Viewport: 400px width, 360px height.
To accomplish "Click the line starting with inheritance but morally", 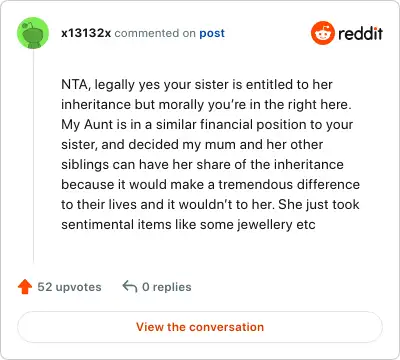I will click(206, 105).
